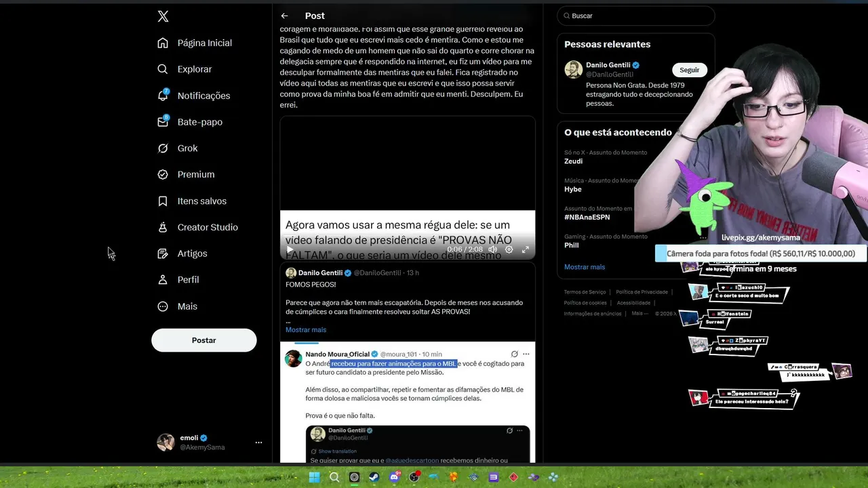The height and width of the screenshot is (488, 868).
Task: Open Perfil in the sidebar
Action: [178, 280]
